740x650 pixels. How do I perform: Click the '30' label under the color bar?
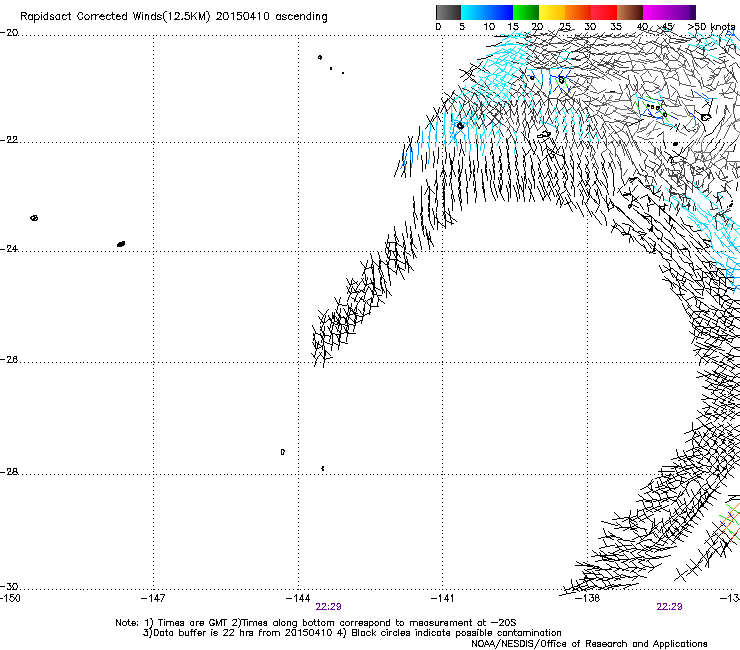590,27
